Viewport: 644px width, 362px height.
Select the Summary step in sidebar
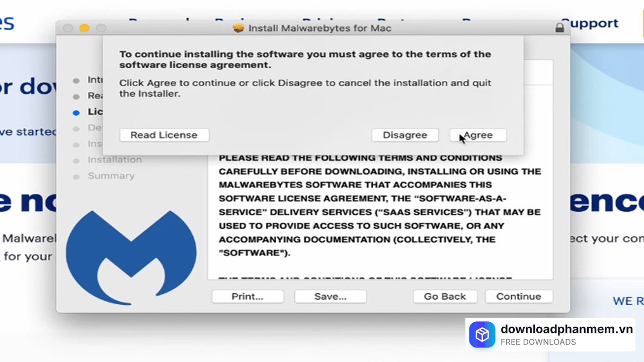coord(111,176)
